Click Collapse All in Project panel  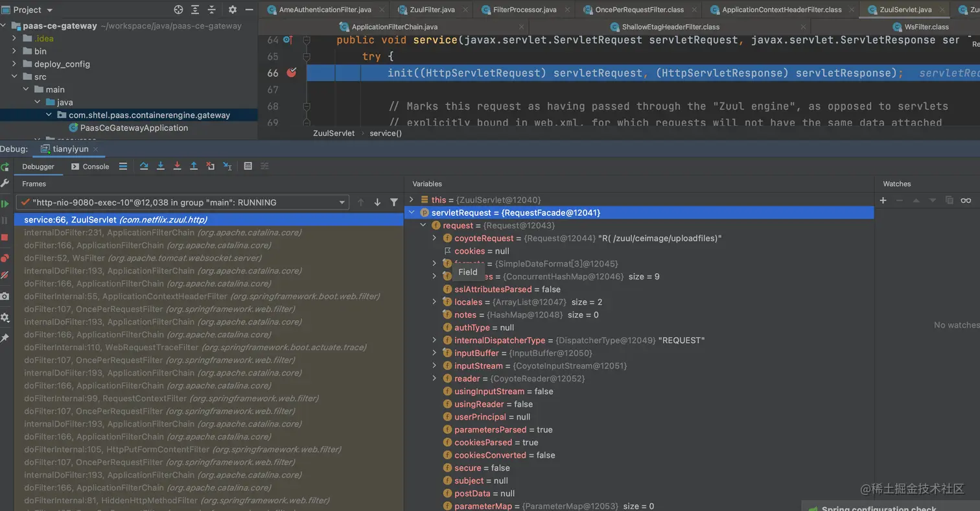[213, 10]
